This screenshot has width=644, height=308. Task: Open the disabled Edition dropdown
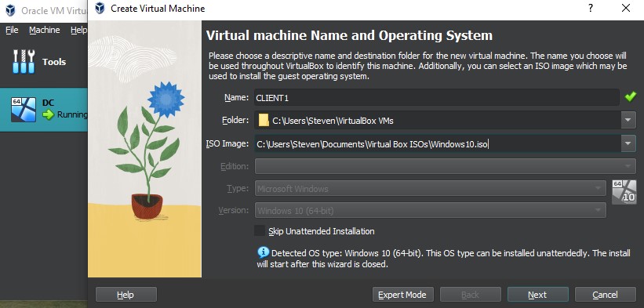coord(446,166)
